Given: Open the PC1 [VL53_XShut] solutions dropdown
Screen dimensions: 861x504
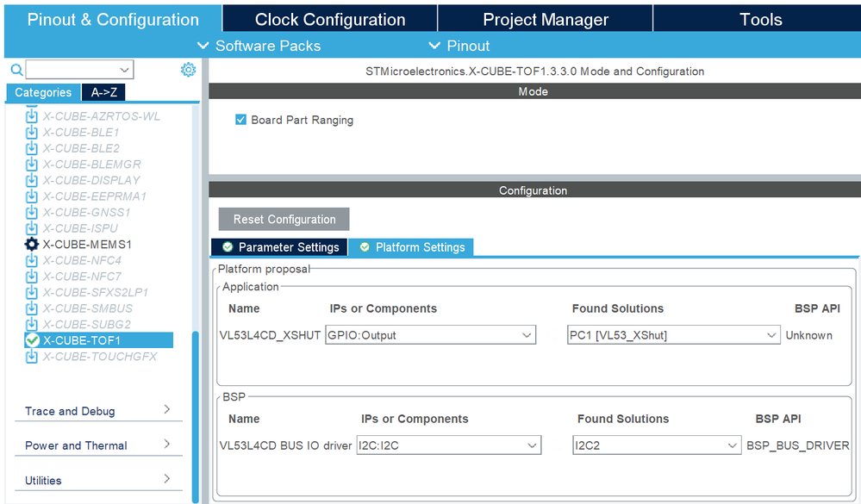Looking at the screenshot, I should [x=674, y=335].
